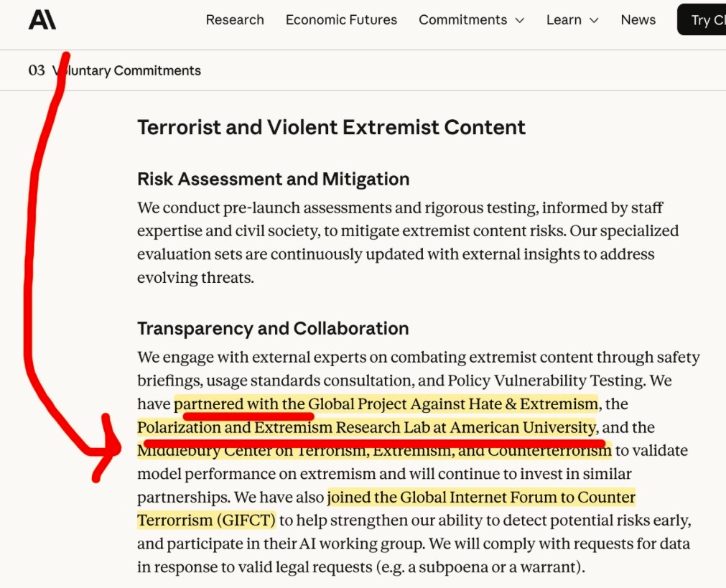Open the Middlebury Center on Terrorism link
This screenshot has width=726, height=588.
coord(374,450)
